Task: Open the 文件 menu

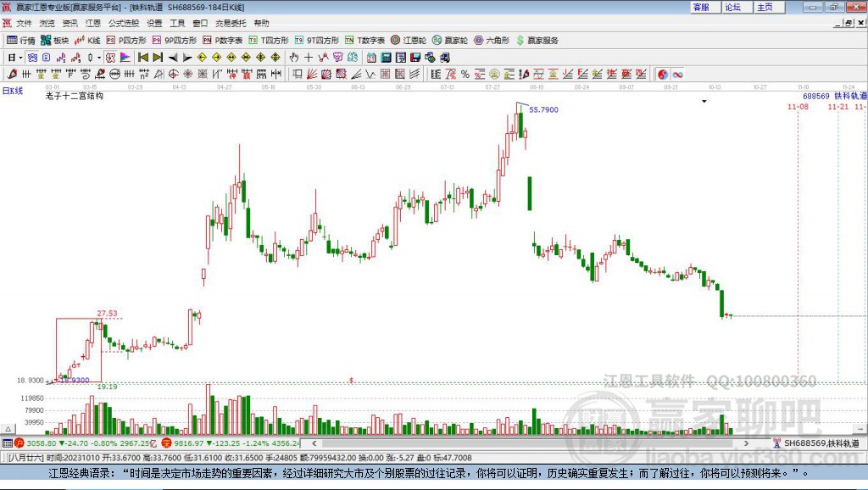Action: tap(24, 23)
